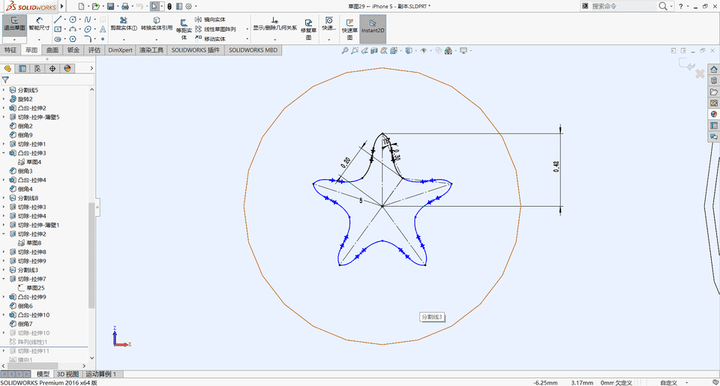Click the 修复草图 Repair Sketch tool
This screenshot has height=386, width=720.
309,28
